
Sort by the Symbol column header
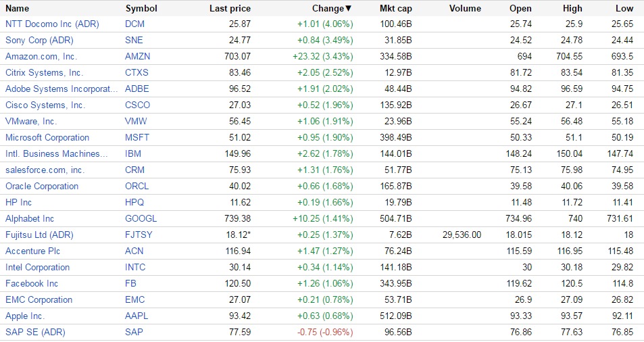141,9
